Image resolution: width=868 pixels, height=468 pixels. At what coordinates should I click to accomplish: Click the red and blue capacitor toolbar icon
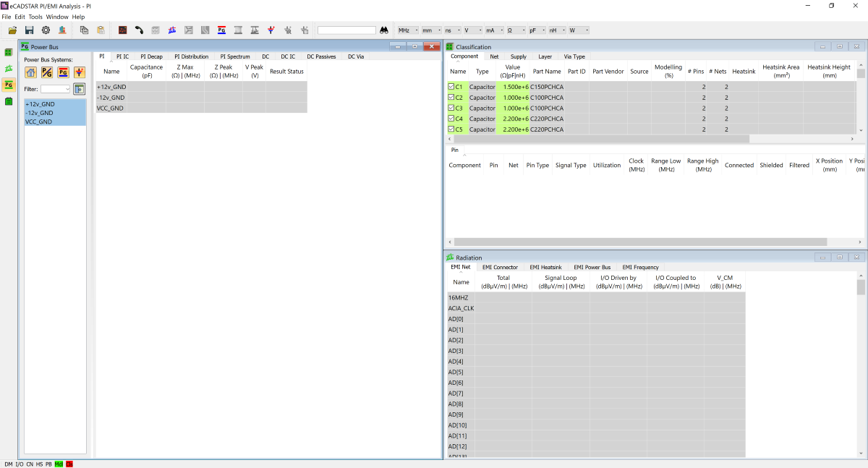coord(271,30)
